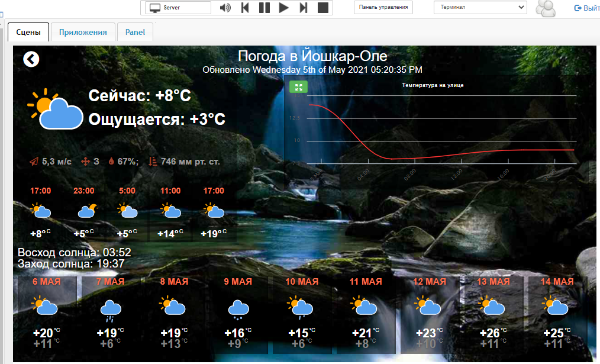
Task: Open the user profile icon
Action: 545,8
